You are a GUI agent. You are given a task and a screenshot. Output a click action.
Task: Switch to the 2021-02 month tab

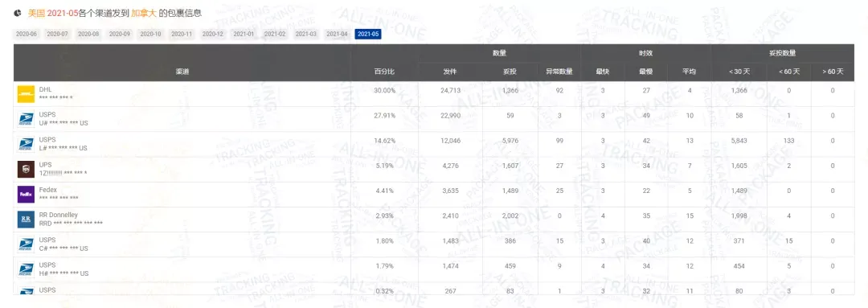pos(275,34)
